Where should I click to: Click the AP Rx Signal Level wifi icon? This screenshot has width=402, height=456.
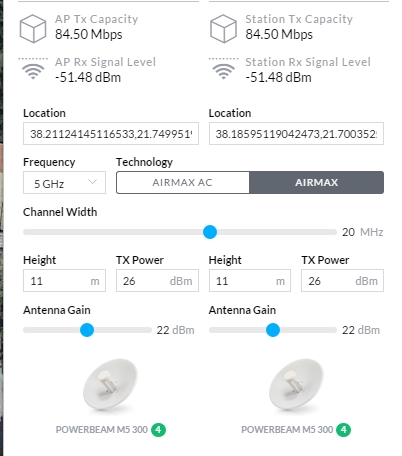[33, 69]
